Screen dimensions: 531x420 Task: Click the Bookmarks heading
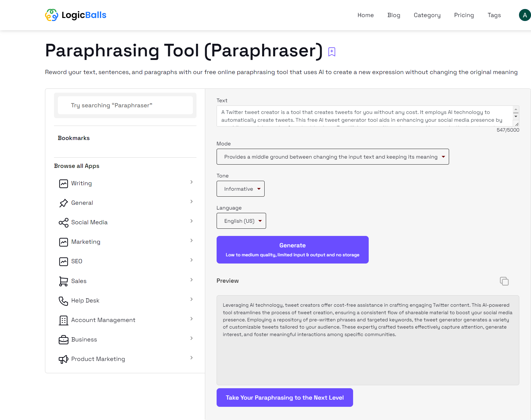click(73, 138)
